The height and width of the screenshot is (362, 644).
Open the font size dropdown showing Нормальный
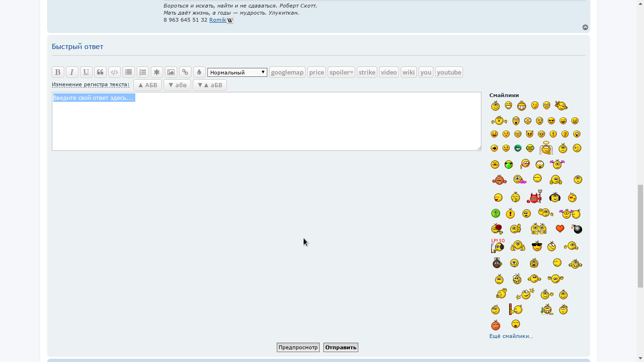tap(237, 72)
